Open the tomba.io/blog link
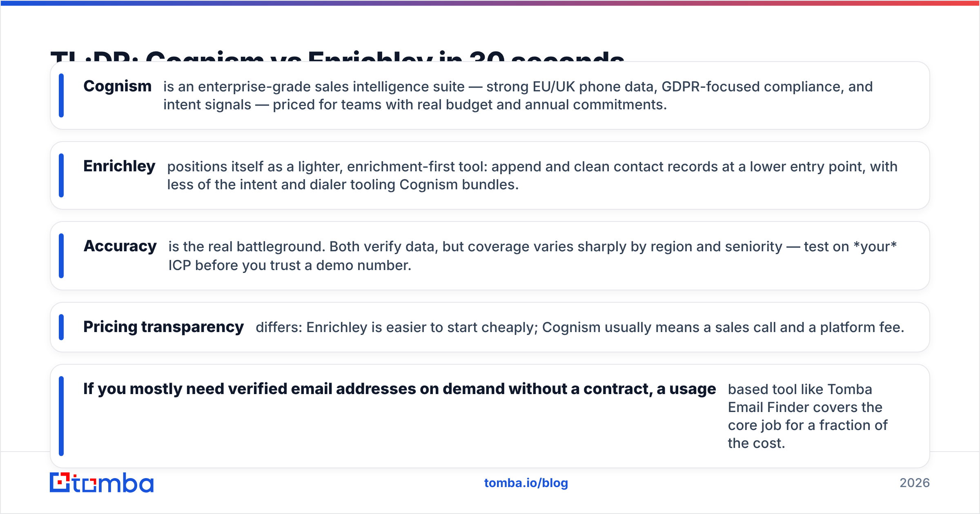Viewport: 980px width, 514px height. 526,483
